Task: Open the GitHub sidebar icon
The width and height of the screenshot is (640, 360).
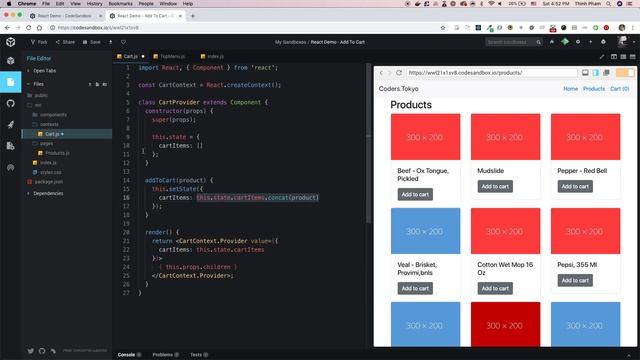Action: (x=11, y=104)
